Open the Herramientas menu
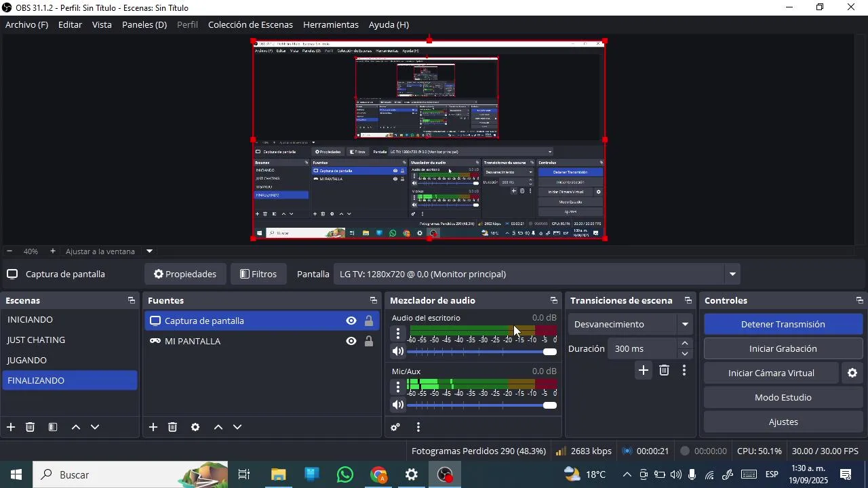This screenshot has height=488, width=868. click(x=331, y=24)
